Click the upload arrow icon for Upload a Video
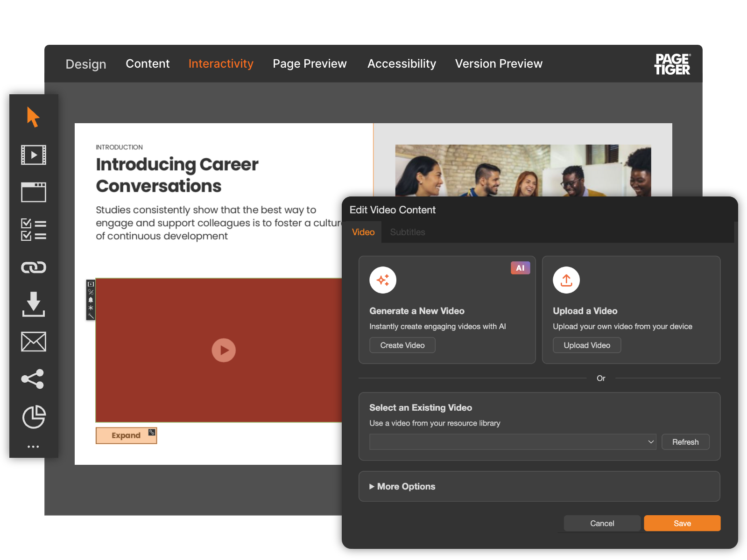Screen dimensions: 747x560 (x=566, y=280)
